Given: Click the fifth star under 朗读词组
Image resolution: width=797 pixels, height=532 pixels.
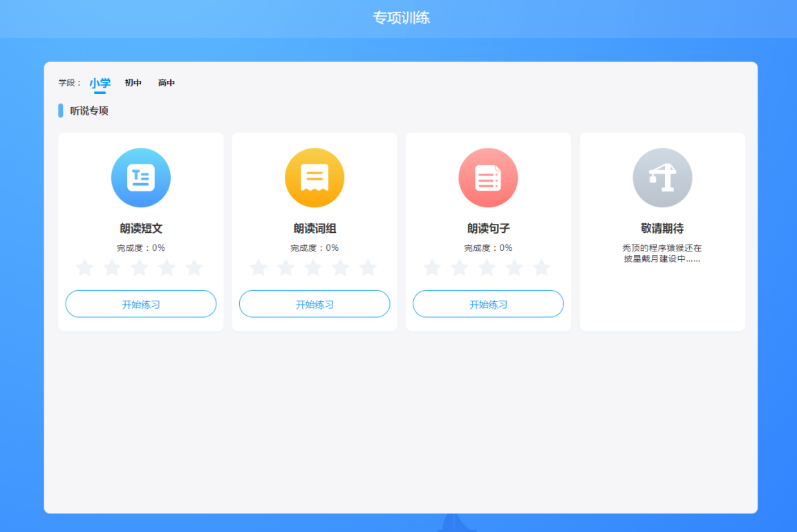Looking at the screenshot, I should coord(368,267).
